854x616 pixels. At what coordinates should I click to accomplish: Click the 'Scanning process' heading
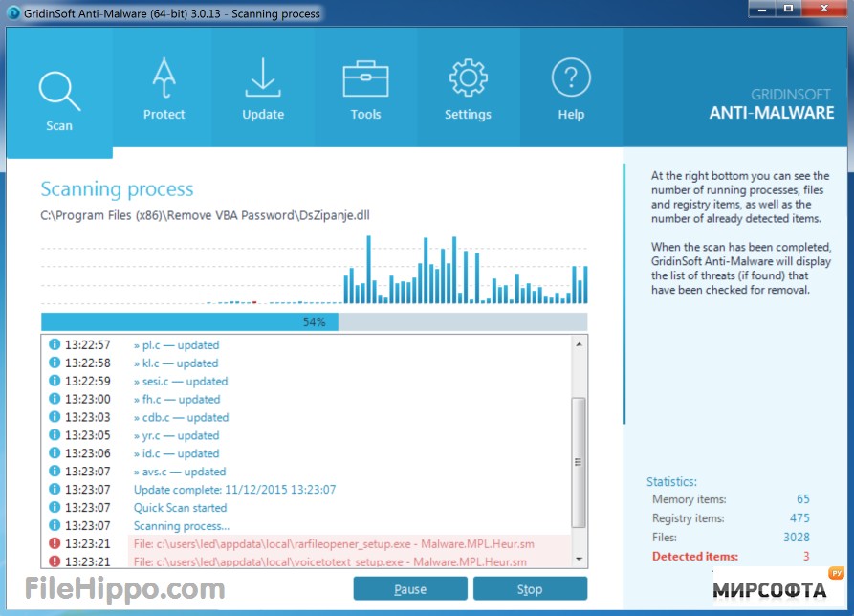pos(117,189)
